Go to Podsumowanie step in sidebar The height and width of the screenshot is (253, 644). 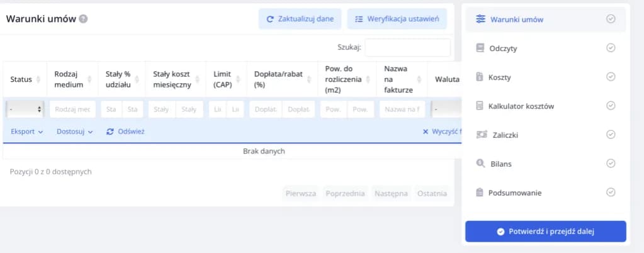click(x=545, y=192)
